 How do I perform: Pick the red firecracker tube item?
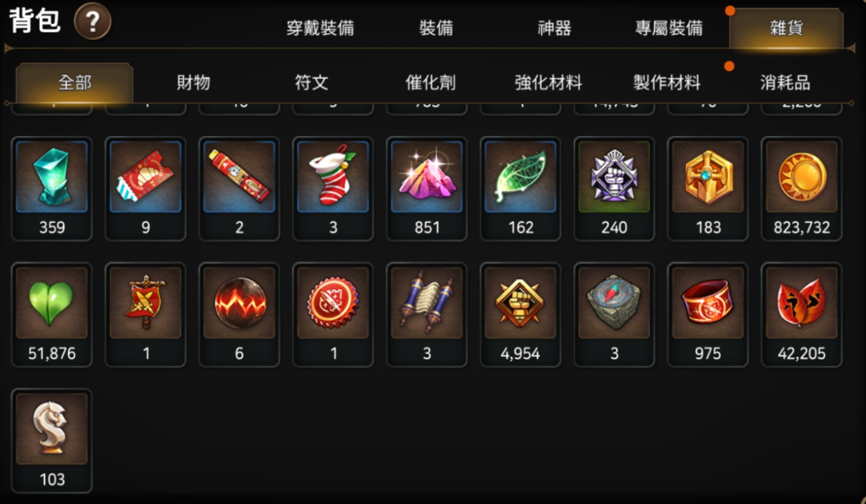point(240,189)
